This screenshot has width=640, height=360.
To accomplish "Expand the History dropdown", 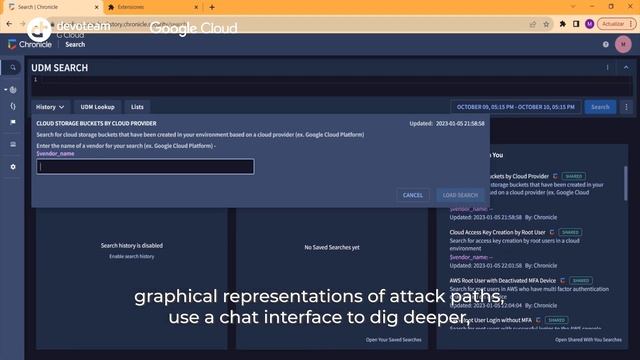I will pos(50,107).
